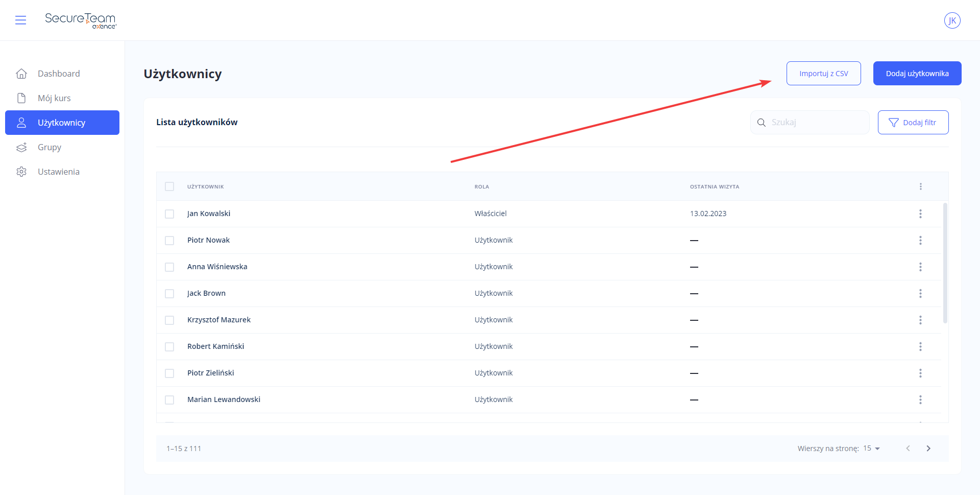Go to the previous page of users
Image resolution: width=980 pixels, height=495 pixels.
(908, 449)
